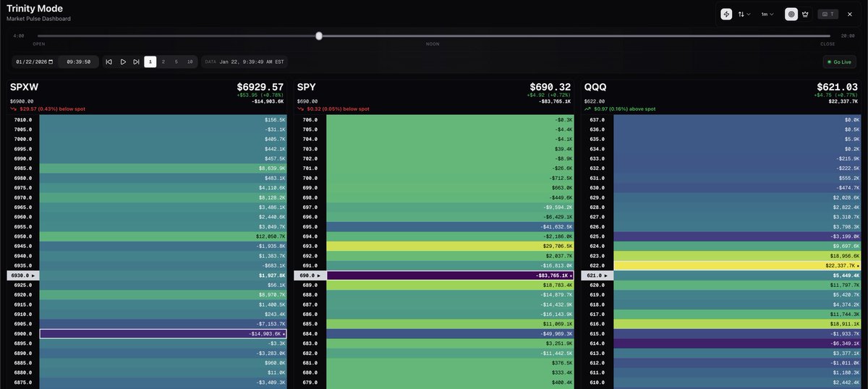Select QQQ strike row 616.0
This screenshot has height=389, width=868.
coord(721,324)
